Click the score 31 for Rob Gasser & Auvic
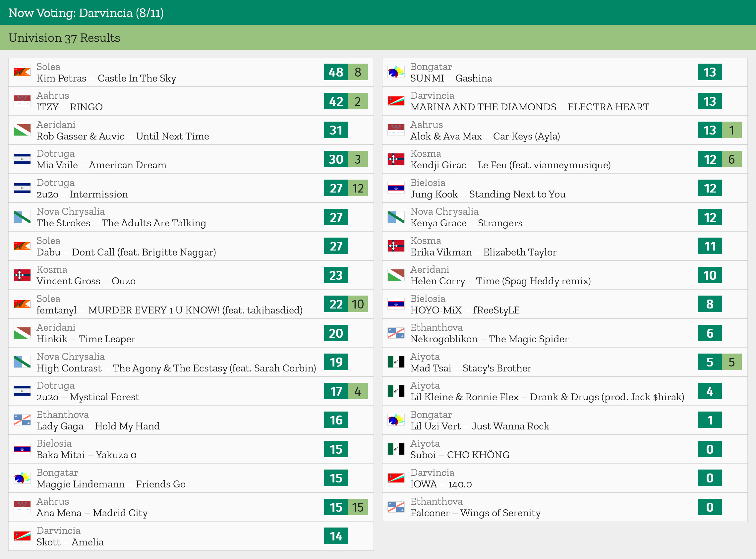756x559 pixels. (336, 130)
